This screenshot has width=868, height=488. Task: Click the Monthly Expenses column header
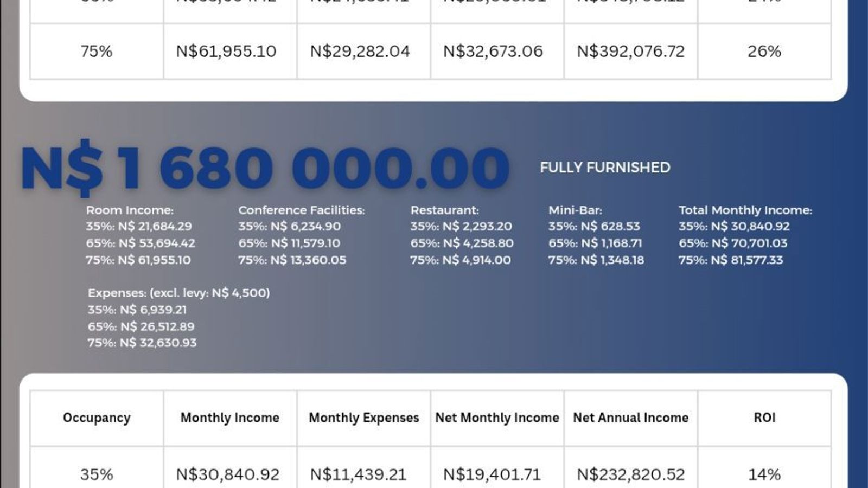click(363, 418)
